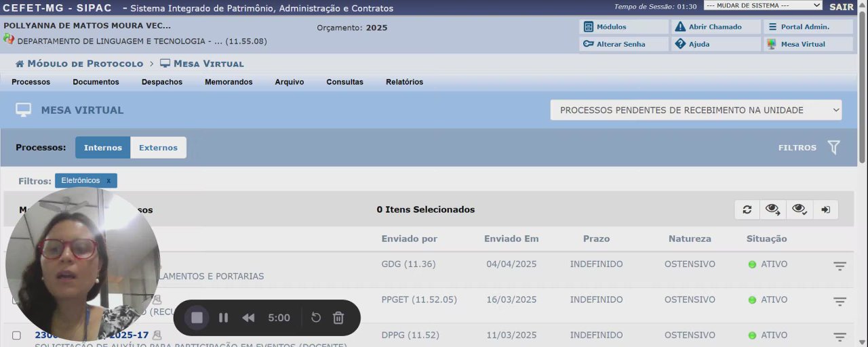868x347 pixels.
Task: Open the Mudar de Sistema dropdown
Action: pyautogui.click(x=763, y=5)
